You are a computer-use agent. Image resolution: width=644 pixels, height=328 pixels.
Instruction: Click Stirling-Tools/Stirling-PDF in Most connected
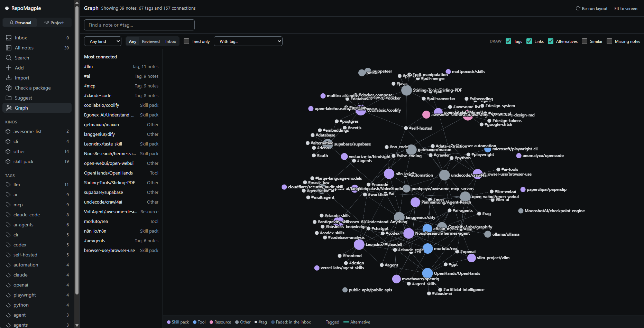121,182
